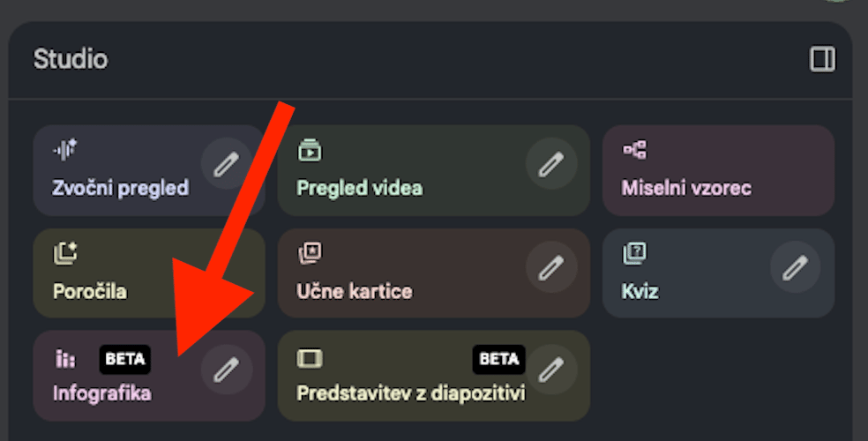The height and width of the screenshot is (441, 868).
Task: Create a Miselni vzorec mind map
Action: tap(686, 188)
